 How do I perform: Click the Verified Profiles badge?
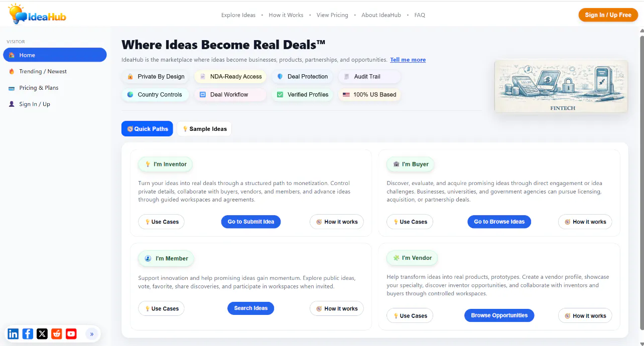[303, 94]
